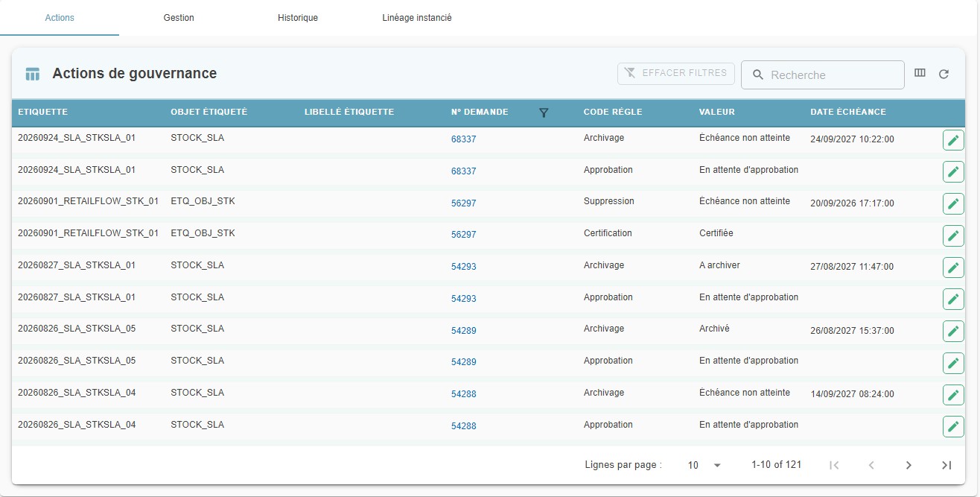Screen dimensions: 980x497
Task: Open request 56297 in the Certification row
Action: pyautogui.click(x=463, y=235)
